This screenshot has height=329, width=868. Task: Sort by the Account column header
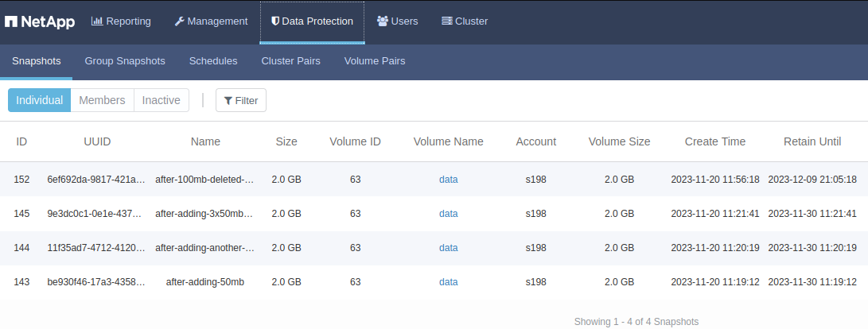(536, 141)
